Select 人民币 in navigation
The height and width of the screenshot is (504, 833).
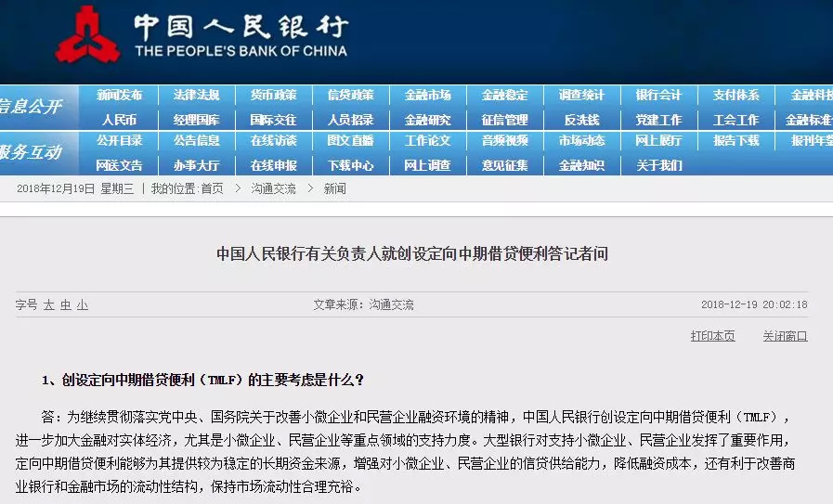click(x=120, y=120)
